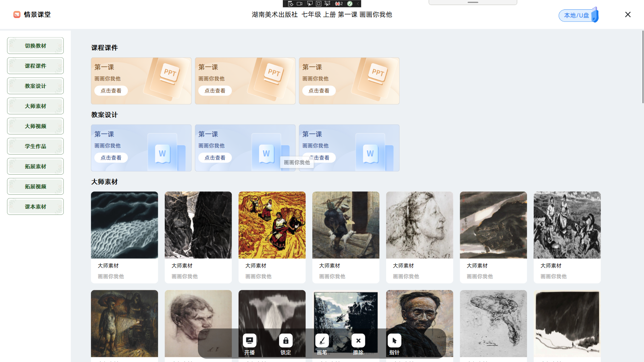Click the vertical scrollbar at the window's right edge
The height and width of the screenshot is (362, 644).
tap(643, 67)
